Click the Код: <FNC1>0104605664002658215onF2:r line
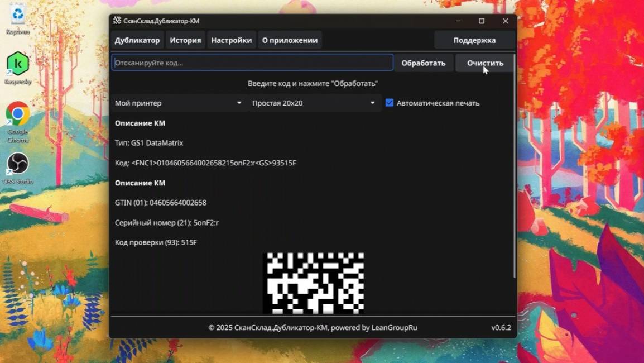The height and width of the screenshot is (363, 644). click(205, 163)
